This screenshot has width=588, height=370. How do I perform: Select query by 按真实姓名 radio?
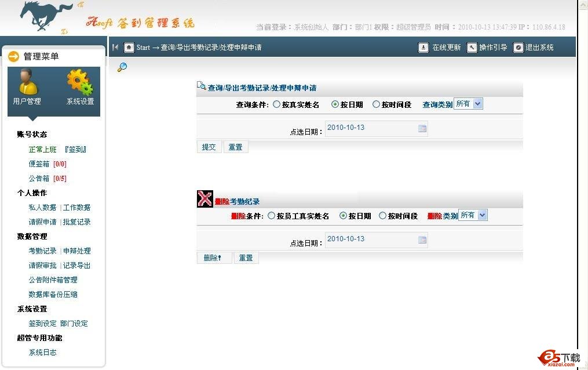coord(276,104)
